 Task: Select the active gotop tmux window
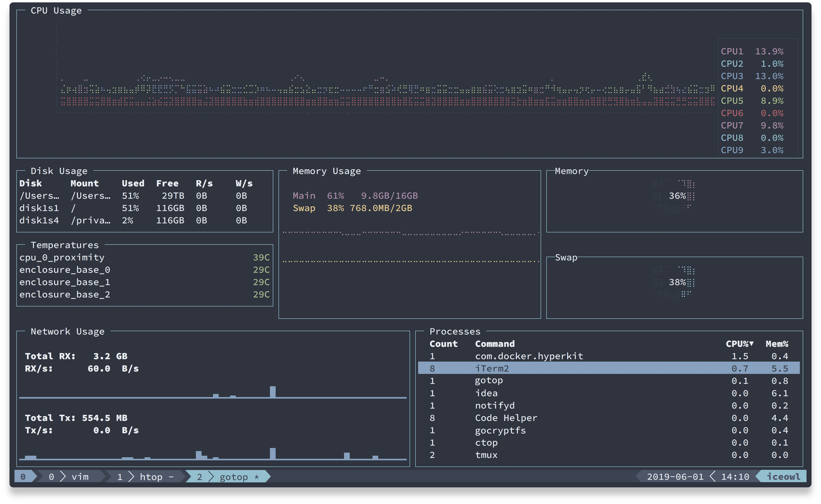pos(228,477)
